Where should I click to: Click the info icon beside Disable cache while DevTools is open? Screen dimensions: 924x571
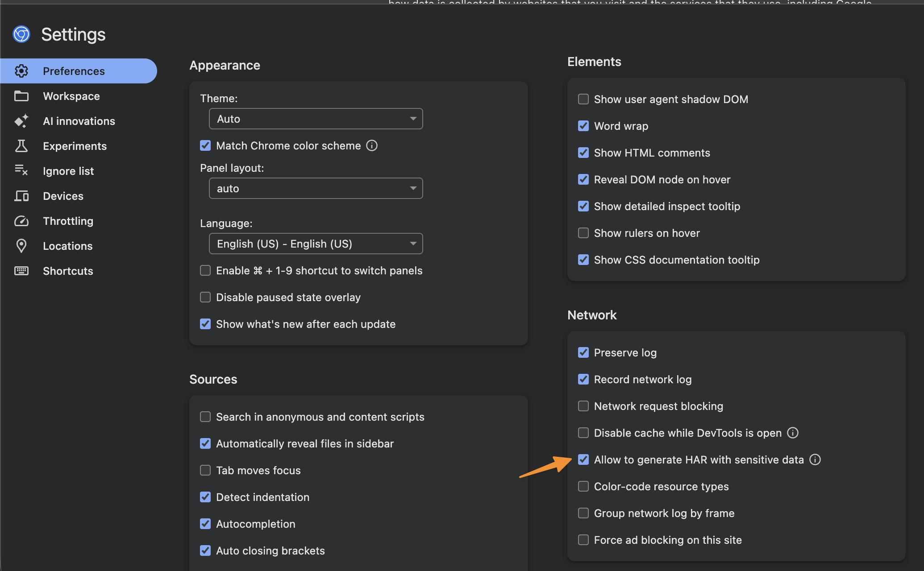[x=793, y=433]
